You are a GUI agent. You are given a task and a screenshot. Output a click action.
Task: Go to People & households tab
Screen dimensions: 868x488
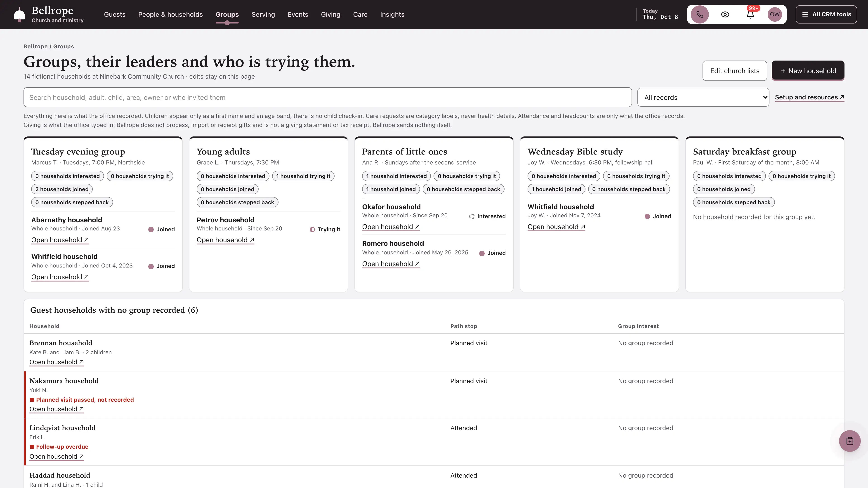(170, 14)
